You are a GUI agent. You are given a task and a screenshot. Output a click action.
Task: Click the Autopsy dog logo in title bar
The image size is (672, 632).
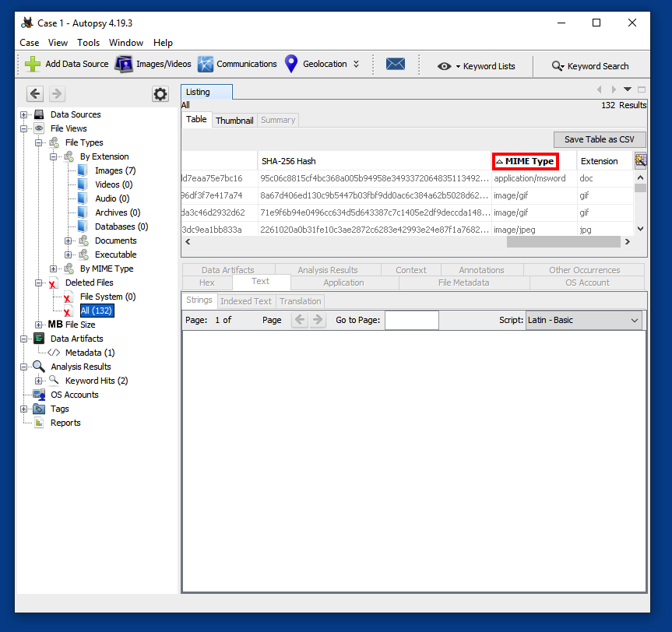27,23
